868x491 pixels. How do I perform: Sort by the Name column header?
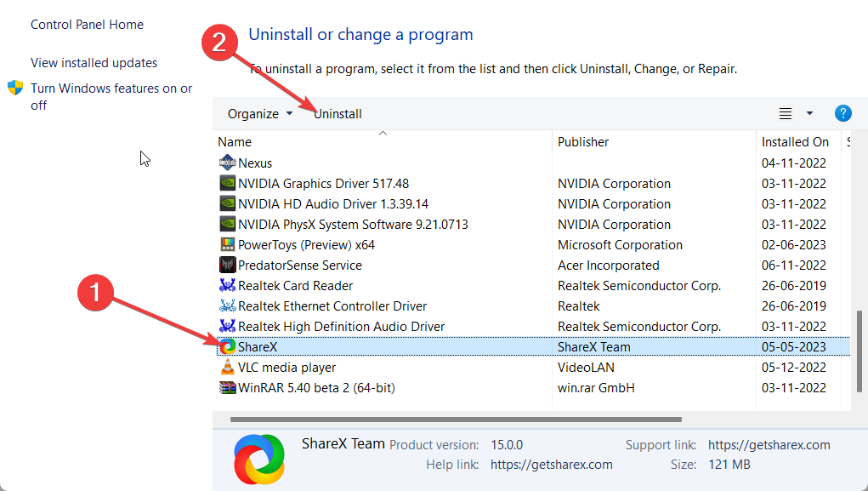(235, 142)
